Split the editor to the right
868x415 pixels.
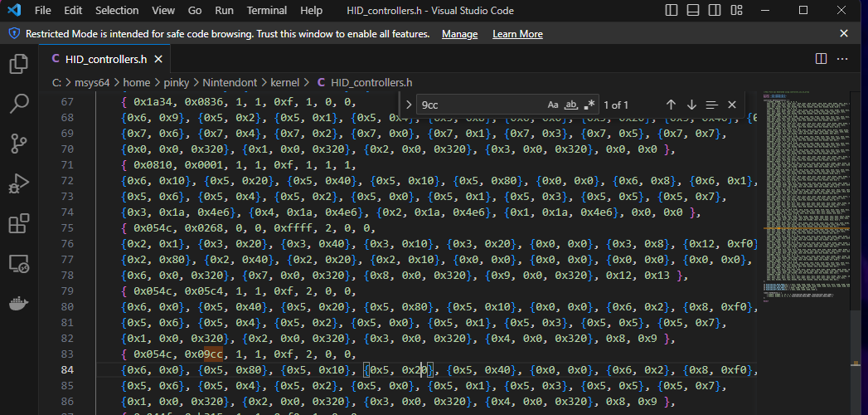coord(821,59)
